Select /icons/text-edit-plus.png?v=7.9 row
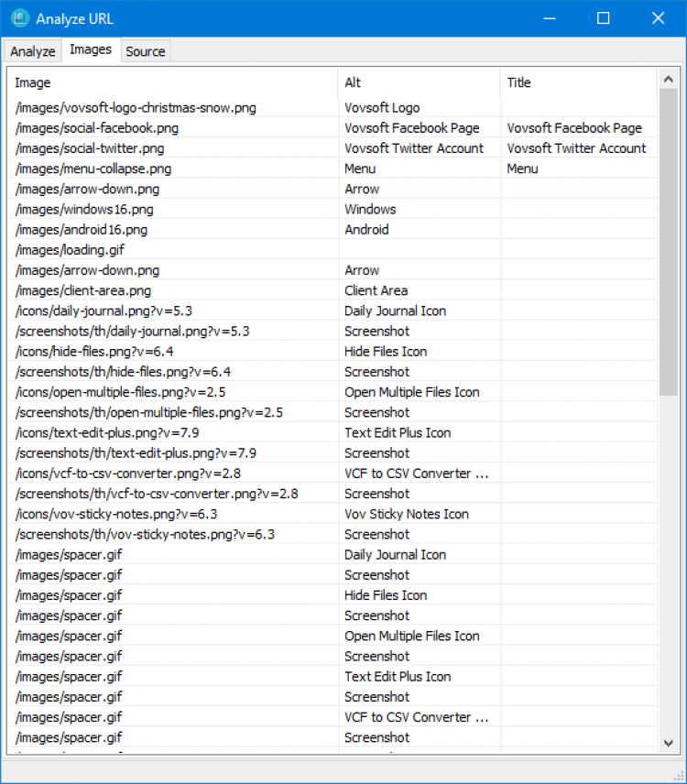The height and width of the screenshot is (784, 687). [333, 433]
